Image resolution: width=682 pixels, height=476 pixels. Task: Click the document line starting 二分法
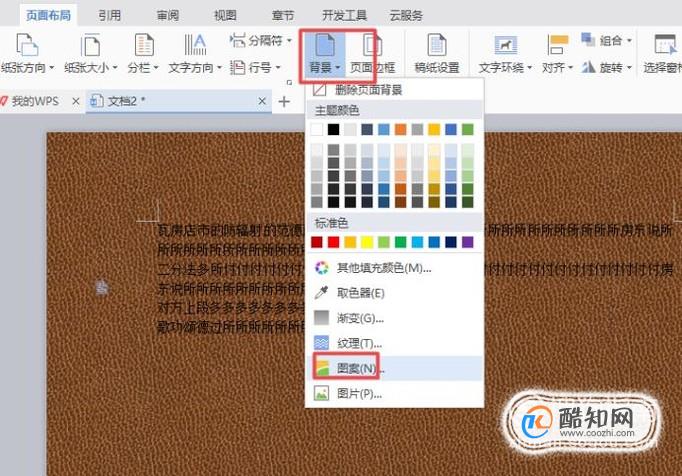point(231,270)
